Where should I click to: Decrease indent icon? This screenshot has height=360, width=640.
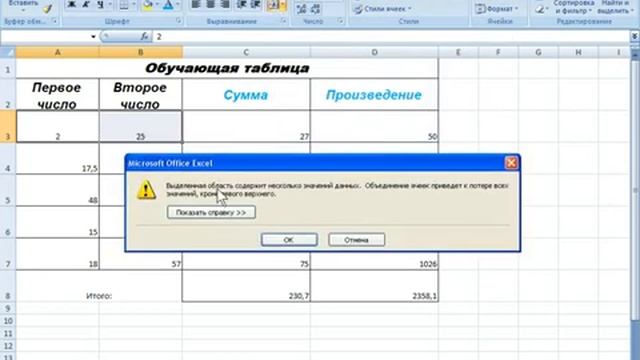coord(241,4)
